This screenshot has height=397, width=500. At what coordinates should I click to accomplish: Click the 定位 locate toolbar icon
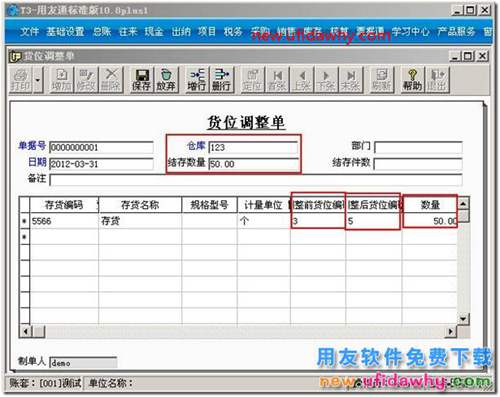click(252, 80)
